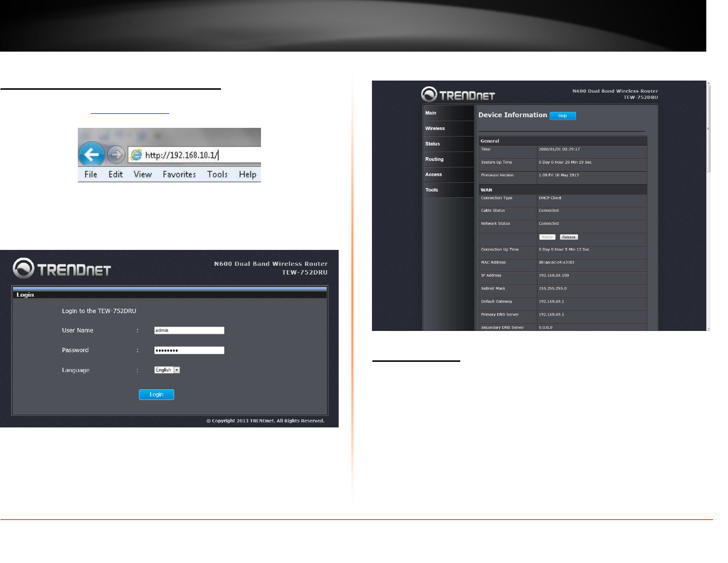Click the Subnet Mask value 255.255.255.0
The image size is (728, 563).
coord(552,288)
